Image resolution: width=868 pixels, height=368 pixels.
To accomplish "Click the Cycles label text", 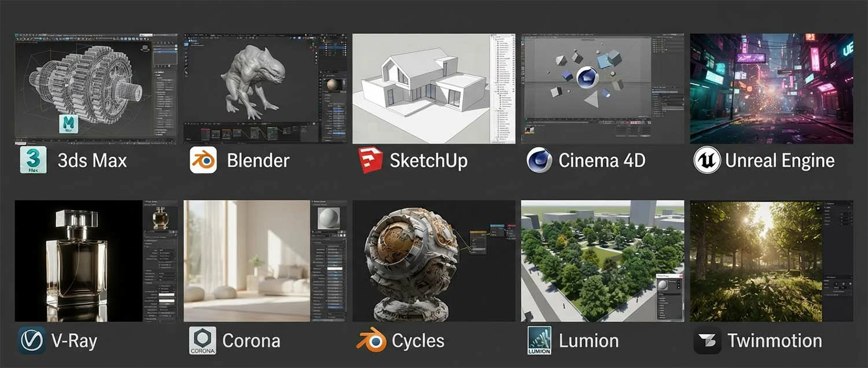I will point(418,341).
